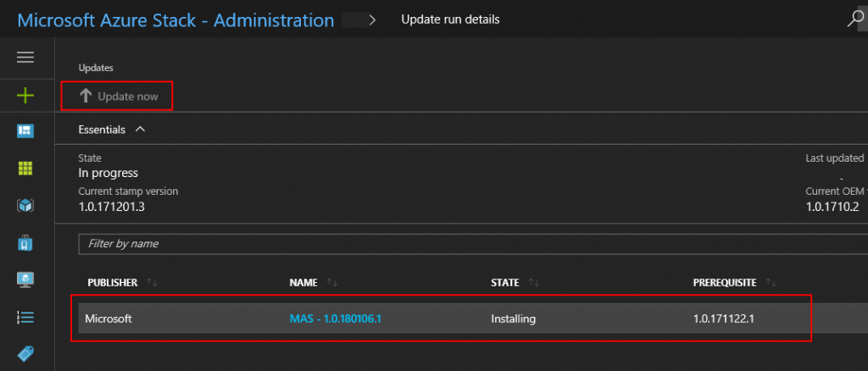868x371 pixels.
Task: Open the hamburger menu in sidebar
Action: click(25, 57)
